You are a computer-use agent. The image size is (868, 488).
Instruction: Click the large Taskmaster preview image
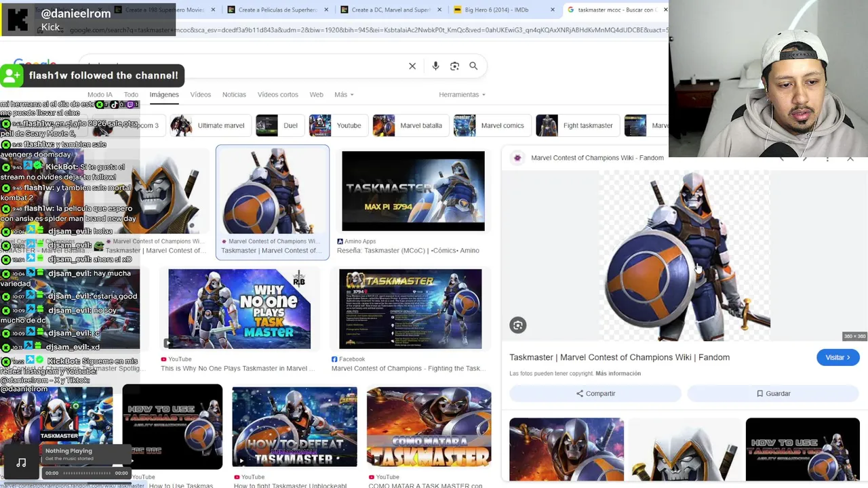(684, 256)
